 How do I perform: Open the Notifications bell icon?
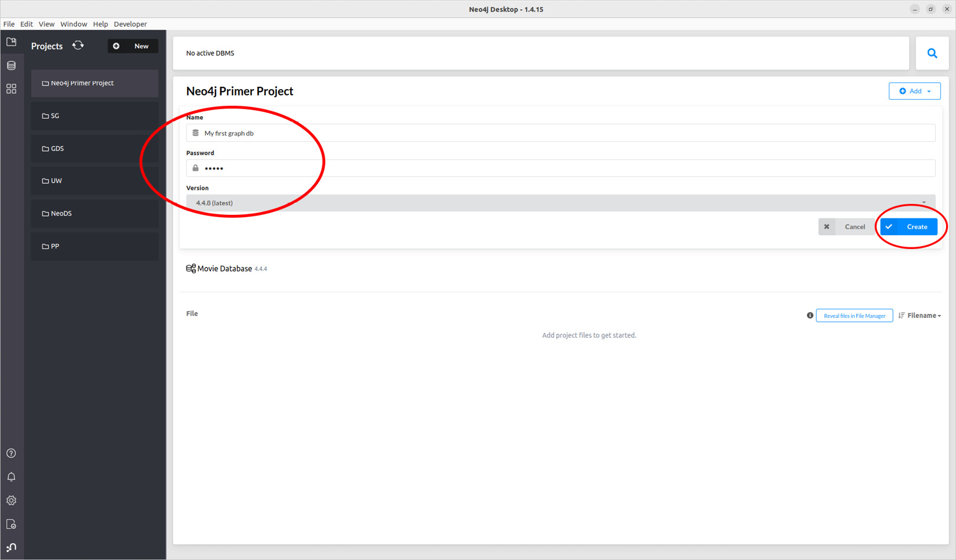tap(11, 477)
